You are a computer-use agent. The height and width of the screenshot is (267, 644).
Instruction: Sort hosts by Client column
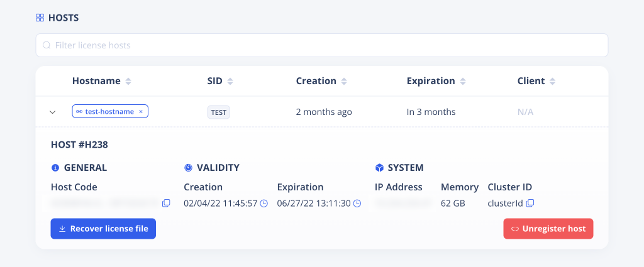[x=552, y=81]
